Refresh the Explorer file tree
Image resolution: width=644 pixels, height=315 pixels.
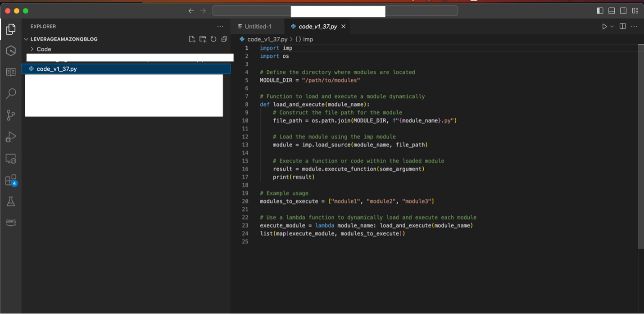[213, 39]
